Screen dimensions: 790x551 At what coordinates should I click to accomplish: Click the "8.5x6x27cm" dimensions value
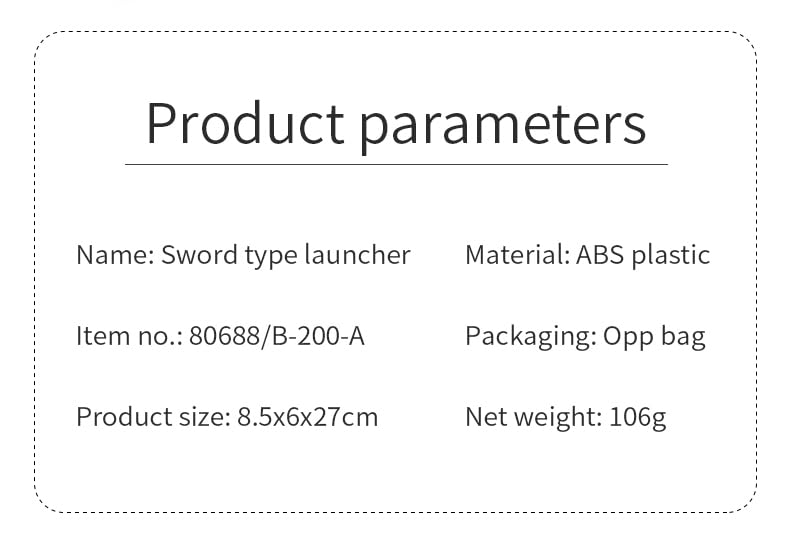tap(308, 416)
